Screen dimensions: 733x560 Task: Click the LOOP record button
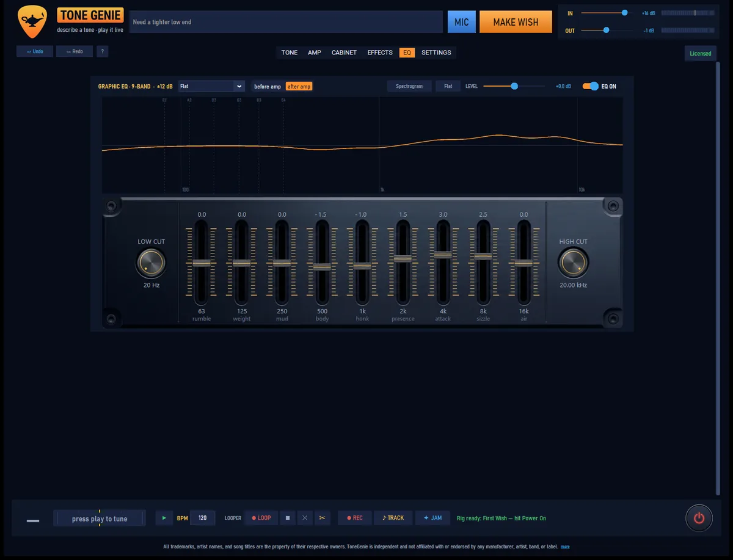[261, 518]
